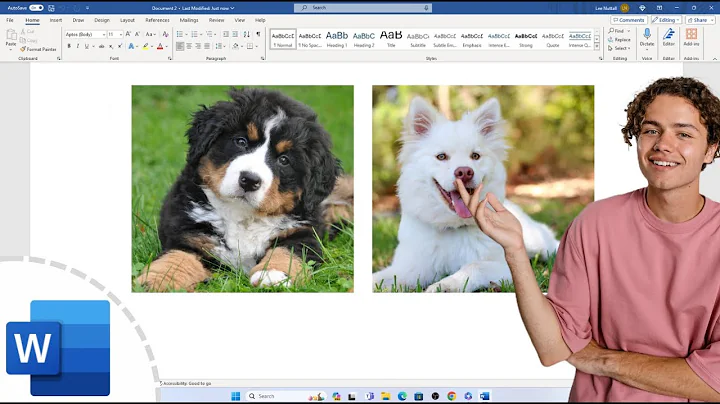720x404 pixels.
Task: Toggle Superscript formatting
Action: tap(120, 46)
